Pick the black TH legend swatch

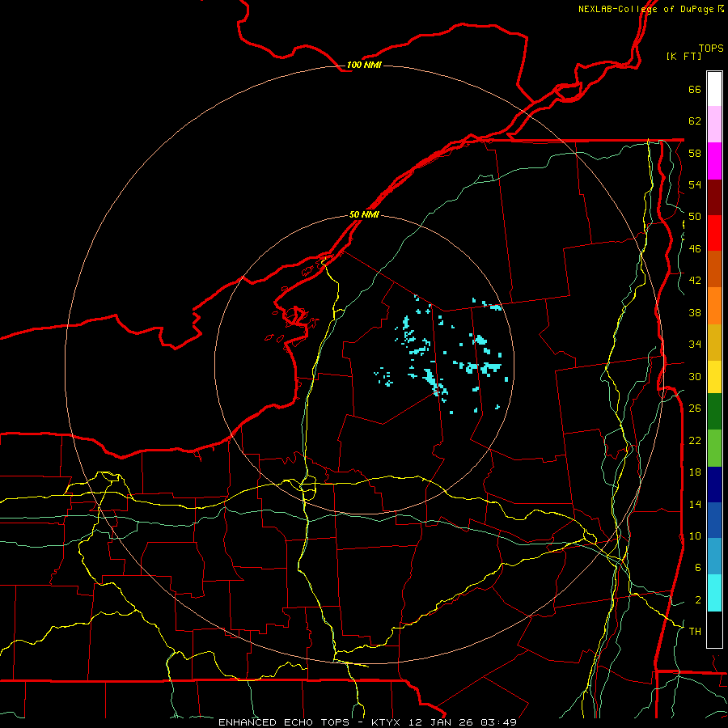[714, 629]
